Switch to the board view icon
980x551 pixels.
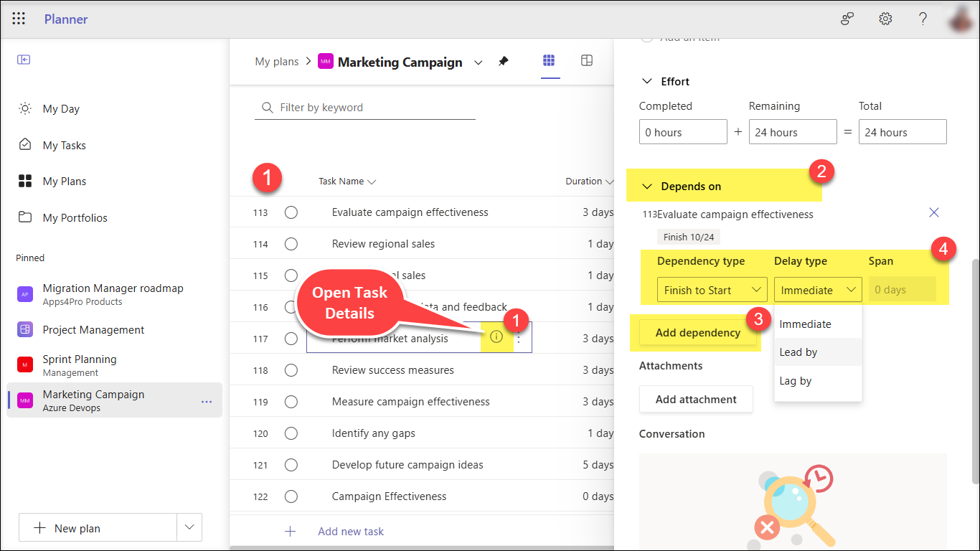(x=587, y=60)
